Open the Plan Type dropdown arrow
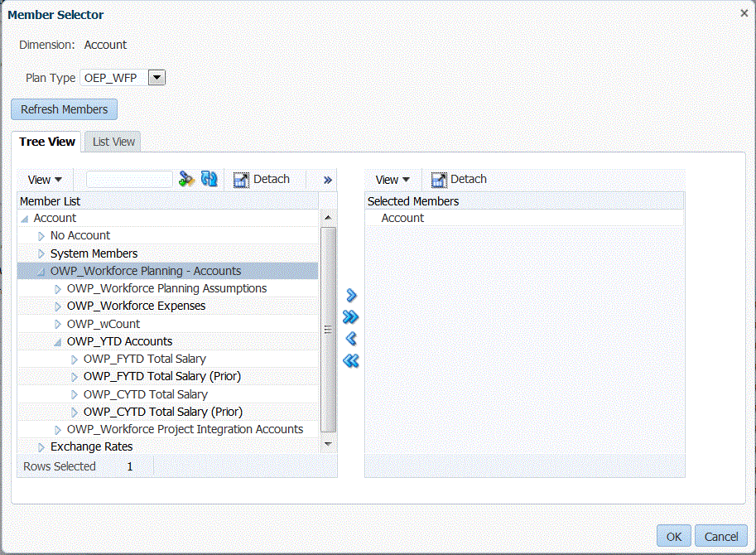The image size is (756, 555). click(156, 78)
